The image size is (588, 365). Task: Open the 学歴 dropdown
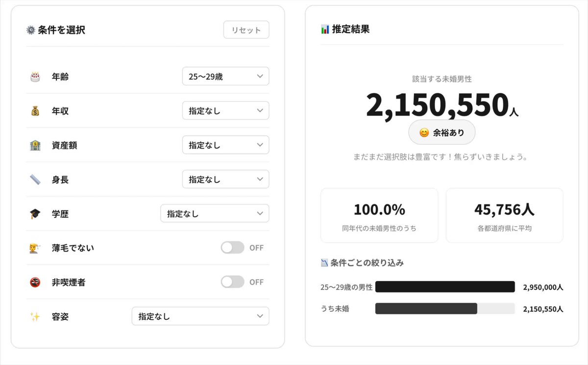[215, 213]
